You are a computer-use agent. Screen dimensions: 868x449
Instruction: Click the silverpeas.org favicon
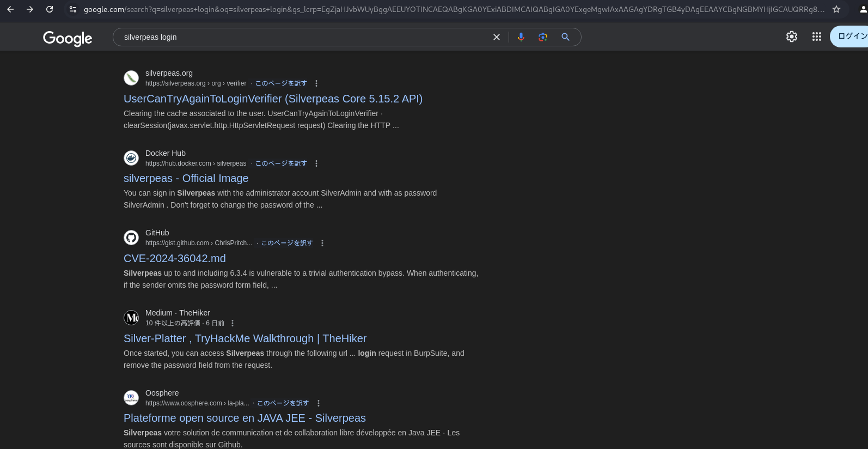tap(131, 78)
